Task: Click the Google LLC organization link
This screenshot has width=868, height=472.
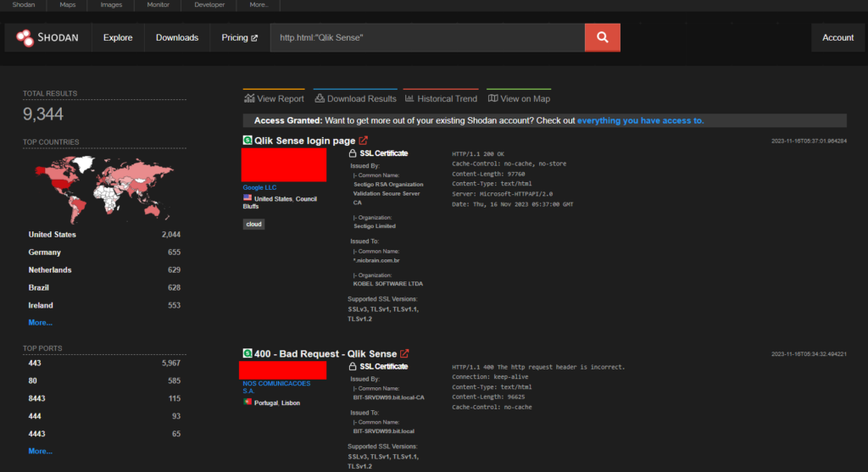Action: click(x=259, y=187)
